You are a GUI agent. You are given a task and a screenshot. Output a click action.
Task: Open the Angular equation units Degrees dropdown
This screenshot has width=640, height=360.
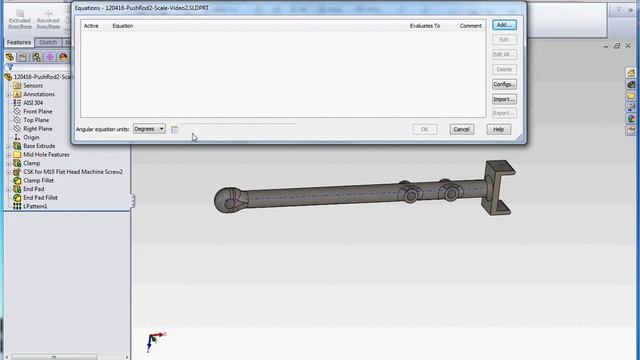[x=149, y=129]
